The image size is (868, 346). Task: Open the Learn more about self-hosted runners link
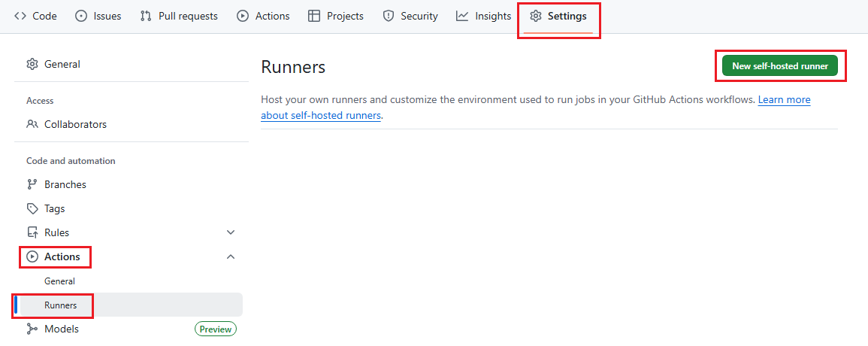pos(784,100)
